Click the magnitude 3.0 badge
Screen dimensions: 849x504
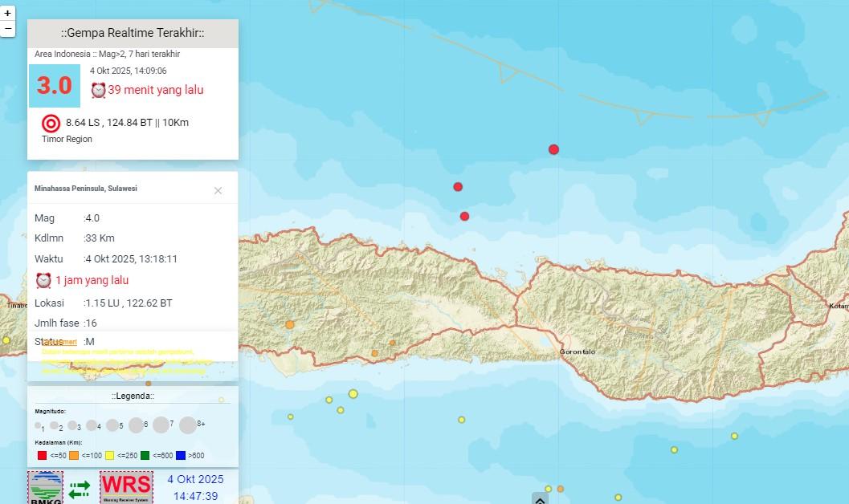53,85
